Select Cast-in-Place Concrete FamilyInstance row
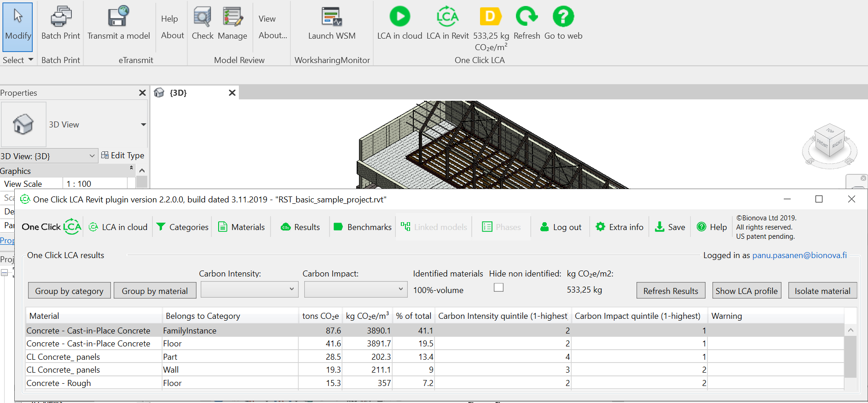This screenshot has height=403, width=868. click(435, 330)
